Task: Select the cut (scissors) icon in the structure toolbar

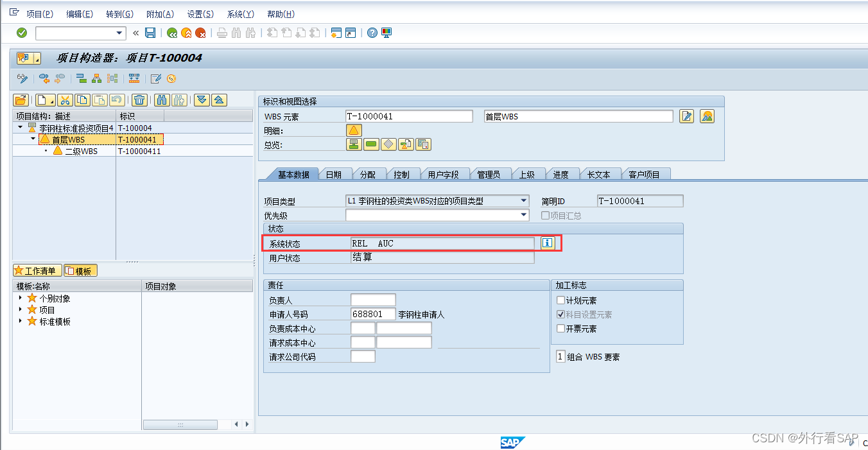Action: pyautogui.click(x=65, y=100)
